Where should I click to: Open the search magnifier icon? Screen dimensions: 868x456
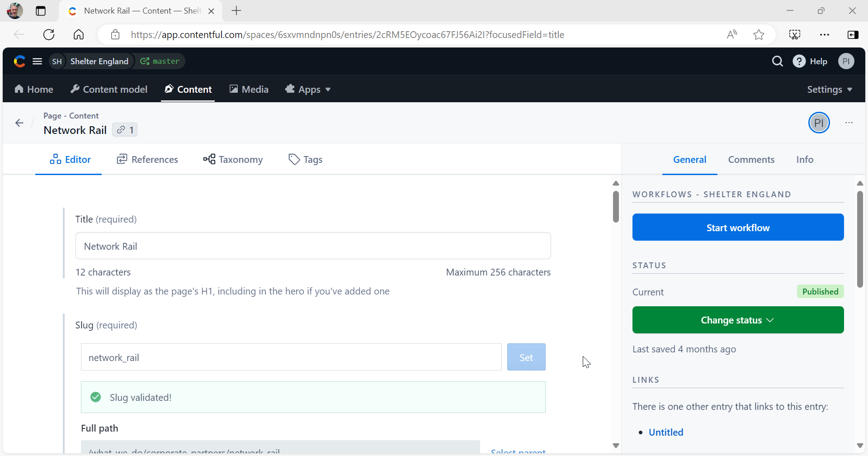pos(777,61)
